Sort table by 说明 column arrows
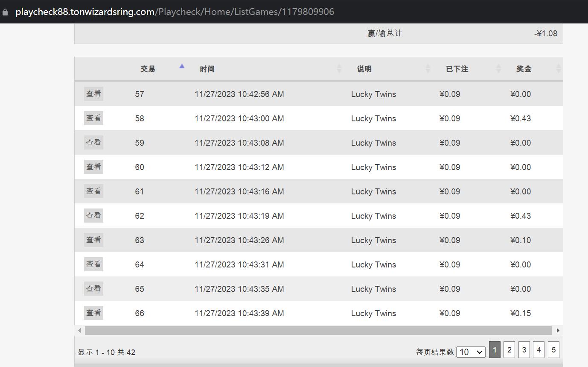Image resolution: width=588 pixels, height=367 pixels. (428, 68)
